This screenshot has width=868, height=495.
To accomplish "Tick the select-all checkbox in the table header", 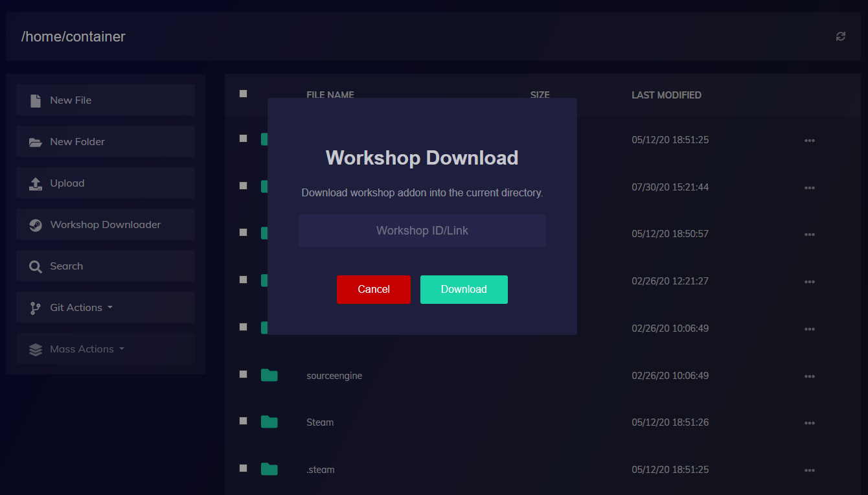I will coord(244,94).
